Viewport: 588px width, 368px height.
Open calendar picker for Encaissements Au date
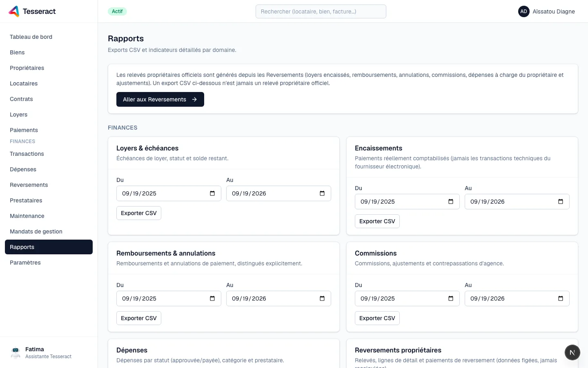click(561, 202)
